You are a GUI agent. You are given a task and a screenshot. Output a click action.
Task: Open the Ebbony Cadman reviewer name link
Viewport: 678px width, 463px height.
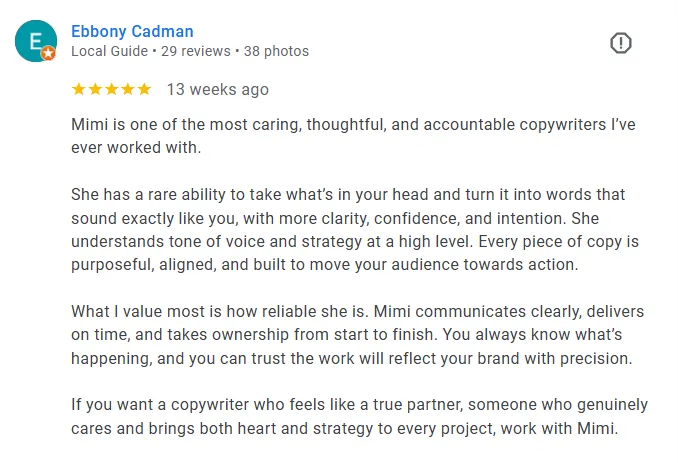click(132, 31)
